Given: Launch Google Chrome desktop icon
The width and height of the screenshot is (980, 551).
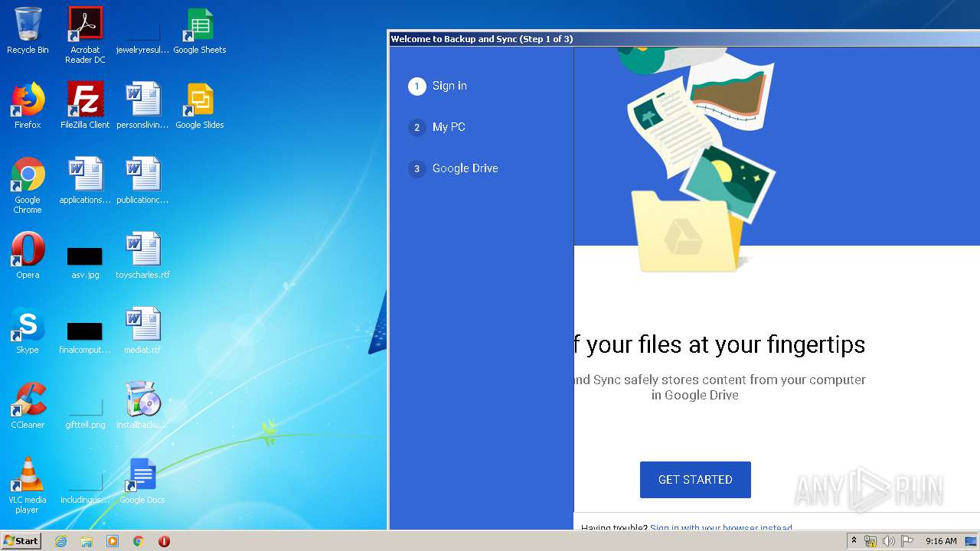Looking at the screenshot, I should coord(28,185).
